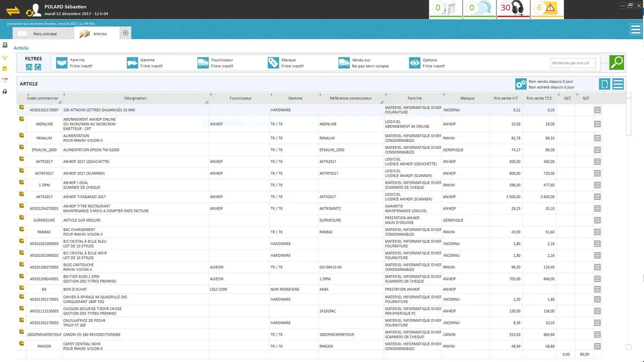Sort by Référence constructeur column header
Viewport: 644px width, 362px height.
coord(351,98)
